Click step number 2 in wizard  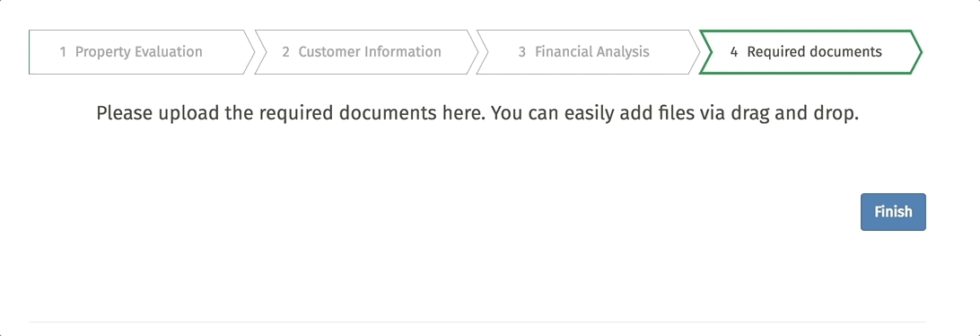pyautogui.click(x=285, y=52)
